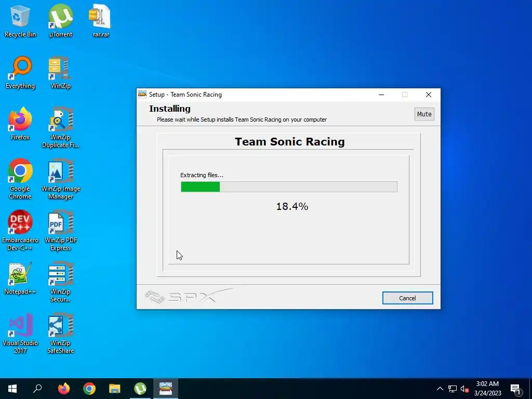This screenshot has height=399, width=532.
Task: Minimize the Setup window
Action: pos(381,95)
